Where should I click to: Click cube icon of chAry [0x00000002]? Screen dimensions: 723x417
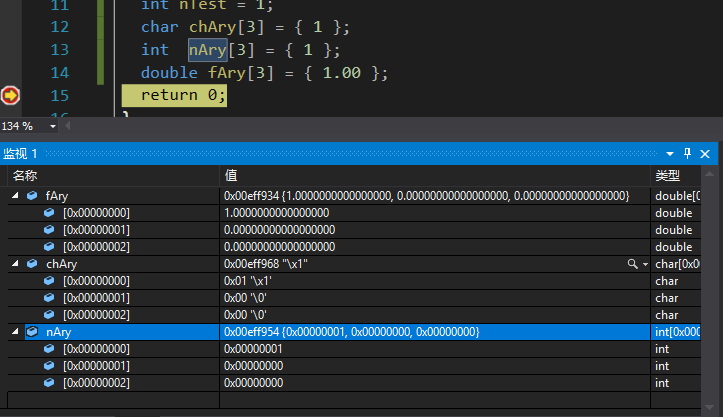49,315
